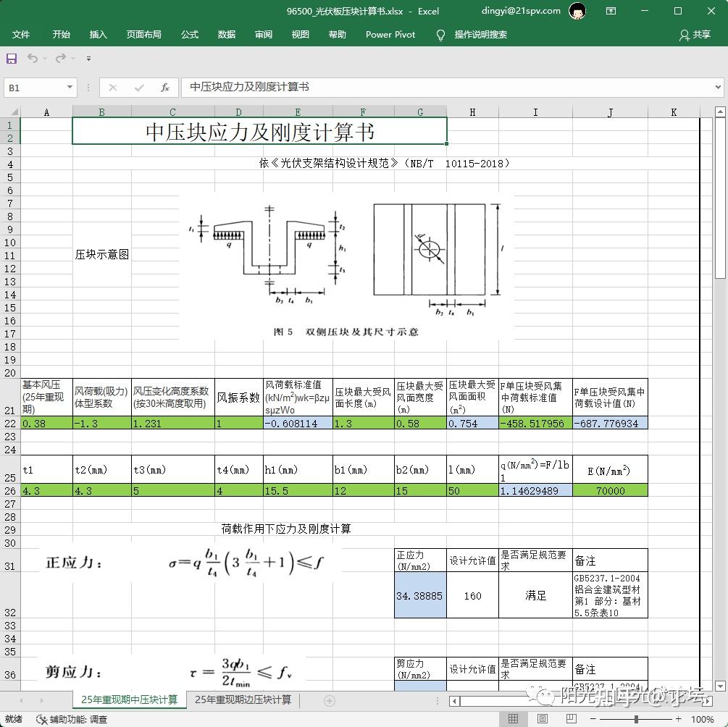Click the 共享 share button
Screen dimensions: 728x727
click(x=695, y=35)
